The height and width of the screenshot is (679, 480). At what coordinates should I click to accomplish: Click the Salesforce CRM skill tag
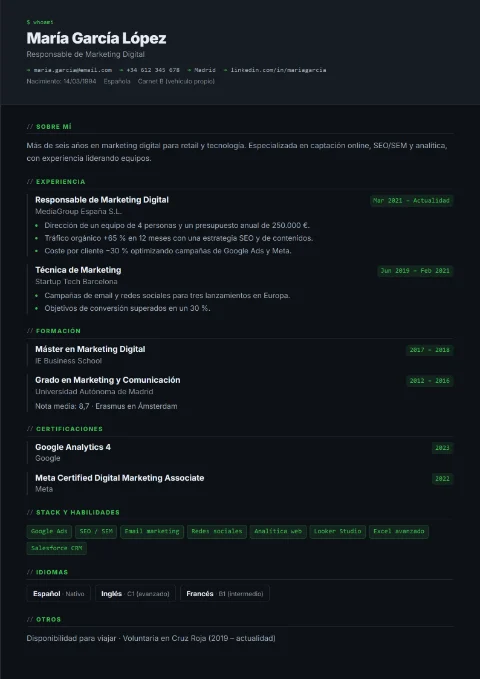tap(57, 548)
